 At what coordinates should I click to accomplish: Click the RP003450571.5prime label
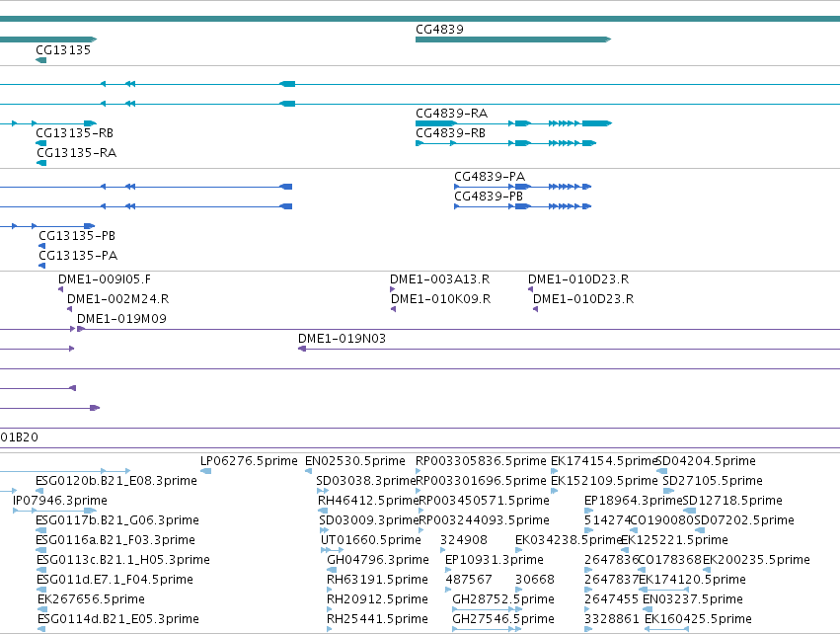pos(484,501)
